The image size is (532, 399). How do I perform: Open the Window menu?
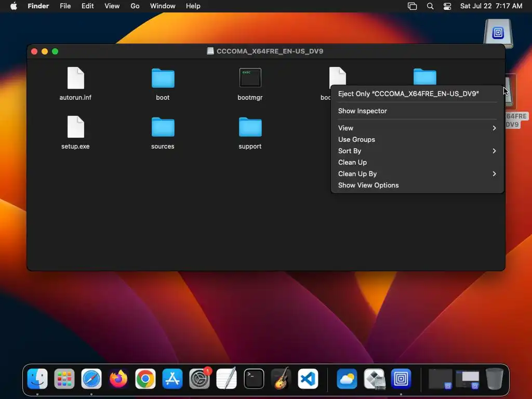tap(163, 6)
